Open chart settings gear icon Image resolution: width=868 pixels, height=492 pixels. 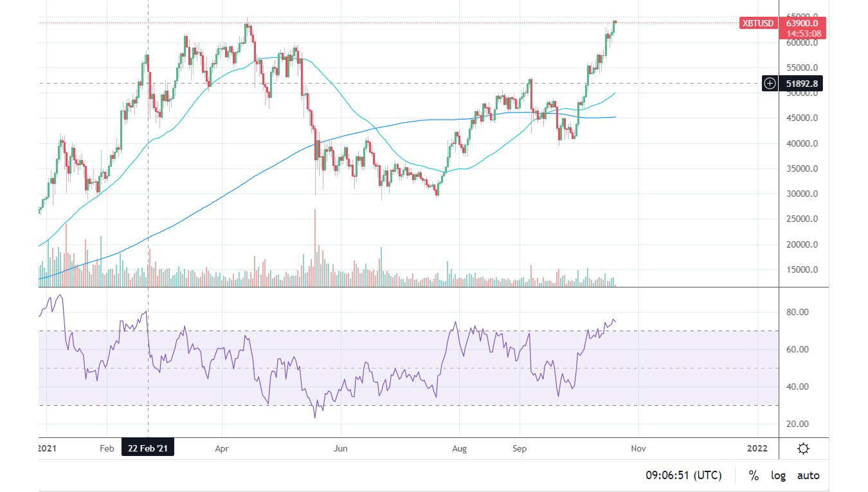pyautogui.click(x=803, y=448)
